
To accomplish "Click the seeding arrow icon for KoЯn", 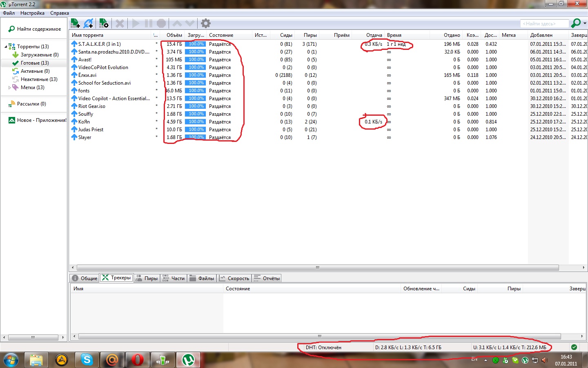I will (x=74, y=122).
